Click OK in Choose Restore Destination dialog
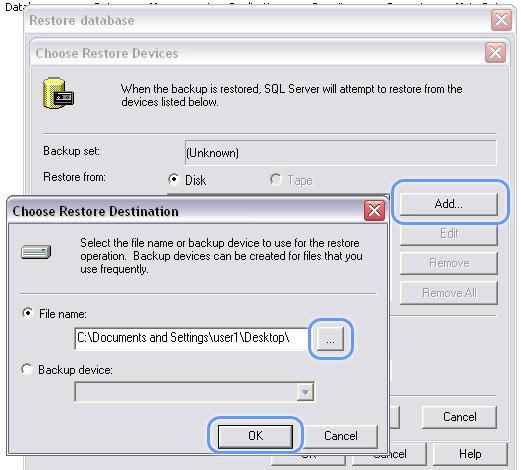Image resolution: width=521 pixels, height=470 pixels. (x=255, y=436)
